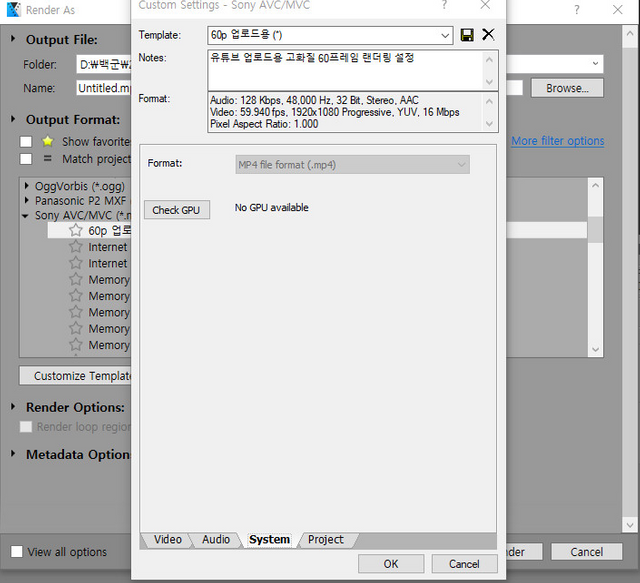This screenshot has height=583, width=640.
Task: Toggle the Match project checkbox
Action: [26, 159]
